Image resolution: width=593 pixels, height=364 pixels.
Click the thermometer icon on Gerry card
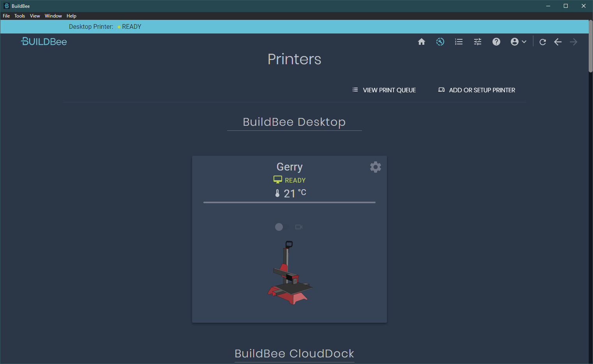277,193
